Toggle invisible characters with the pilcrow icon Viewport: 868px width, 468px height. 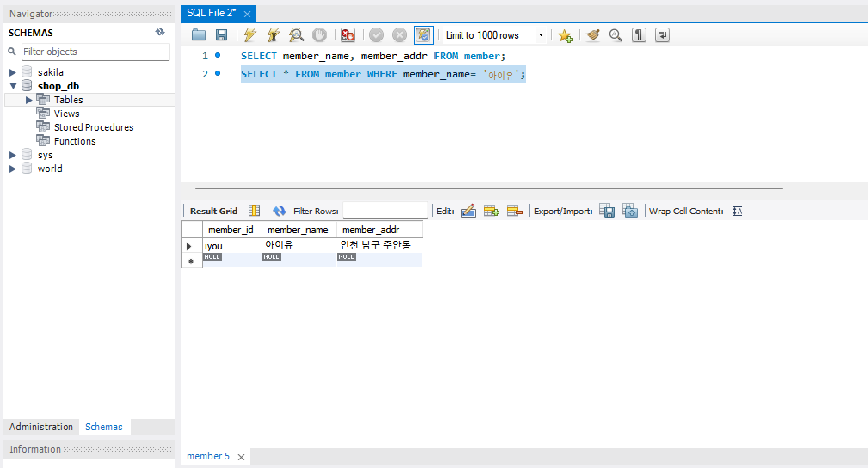639,35
